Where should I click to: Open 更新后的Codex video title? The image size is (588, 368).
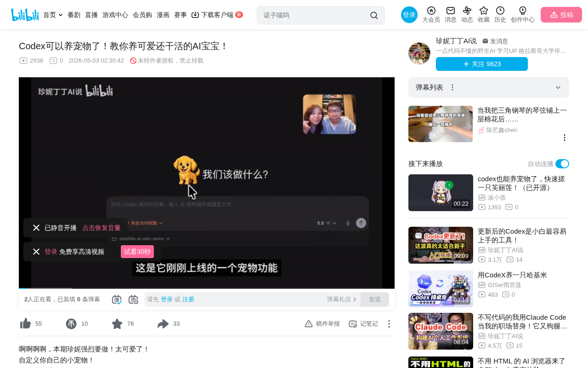tap(522, 236)
